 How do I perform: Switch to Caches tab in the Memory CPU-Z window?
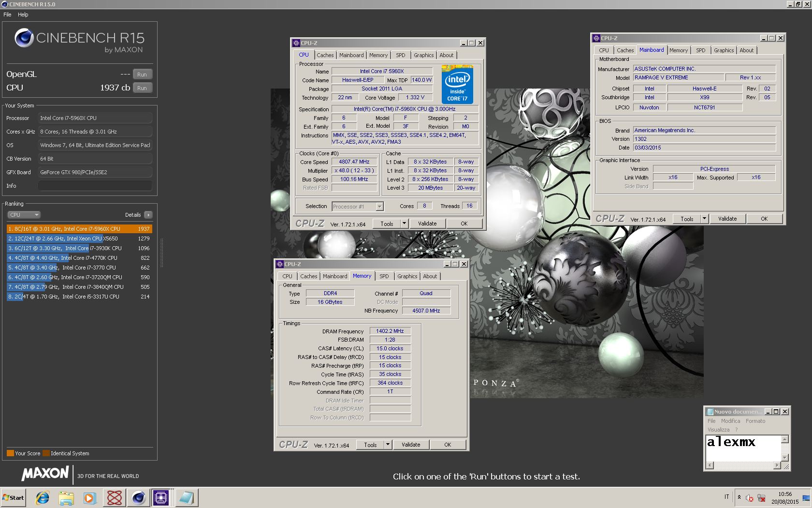point(308,276)
